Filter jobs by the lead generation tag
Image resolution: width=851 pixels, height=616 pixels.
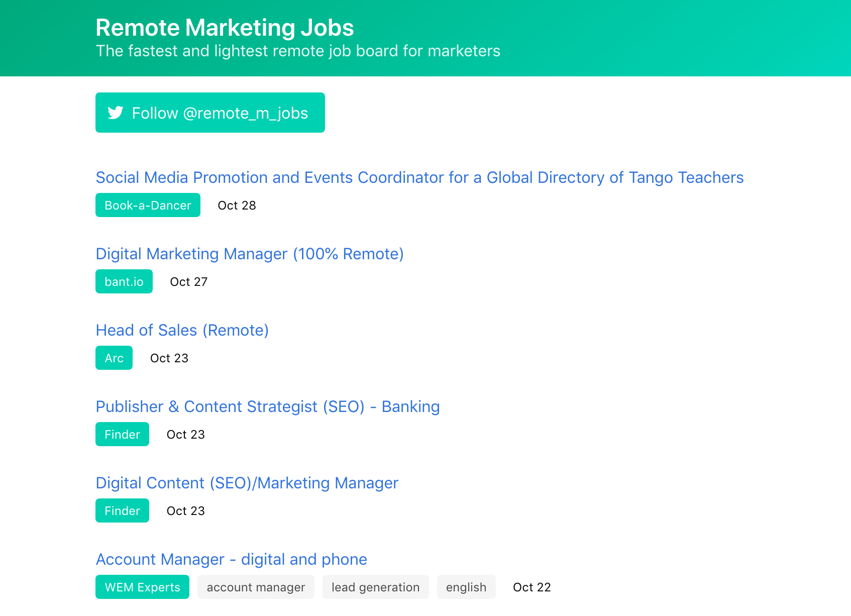click(x=375, y=587)
